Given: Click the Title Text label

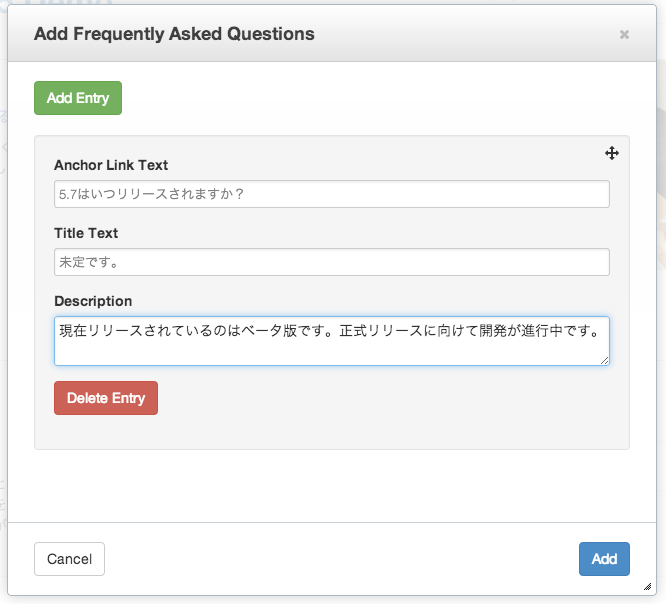Looking at the screenshot, I should (86, 233).
